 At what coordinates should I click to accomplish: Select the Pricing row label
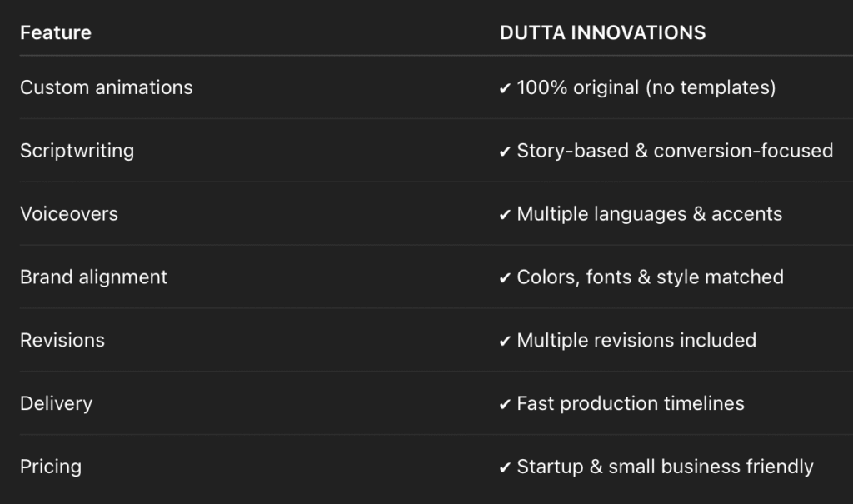pyautogui.click(x=51, y=467)
